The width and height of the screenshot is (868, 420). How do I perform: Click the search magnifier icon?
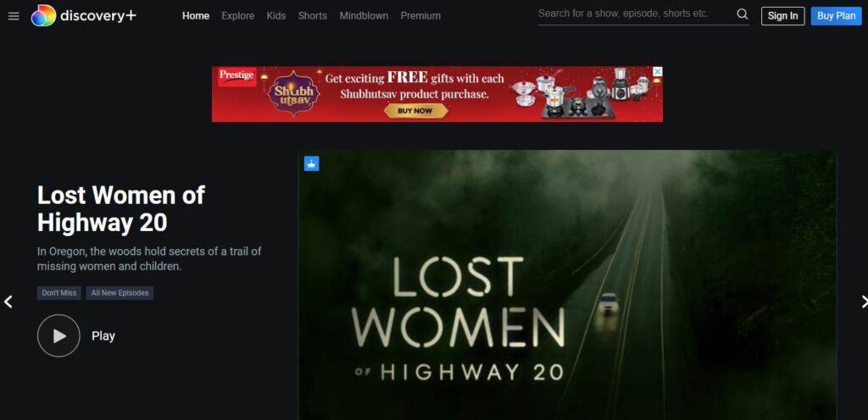743,14
